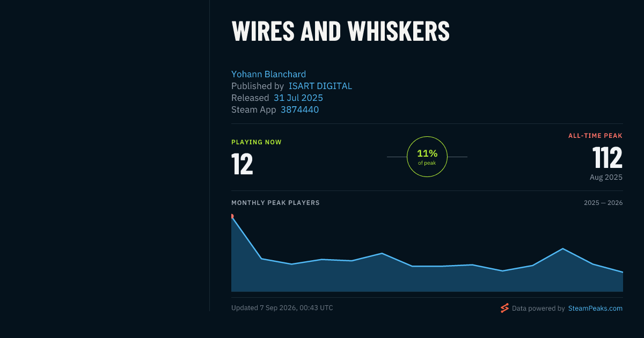The image size is (644, 338).
Task: Open the SteamPeaks.com link
Action: [595, 308]
